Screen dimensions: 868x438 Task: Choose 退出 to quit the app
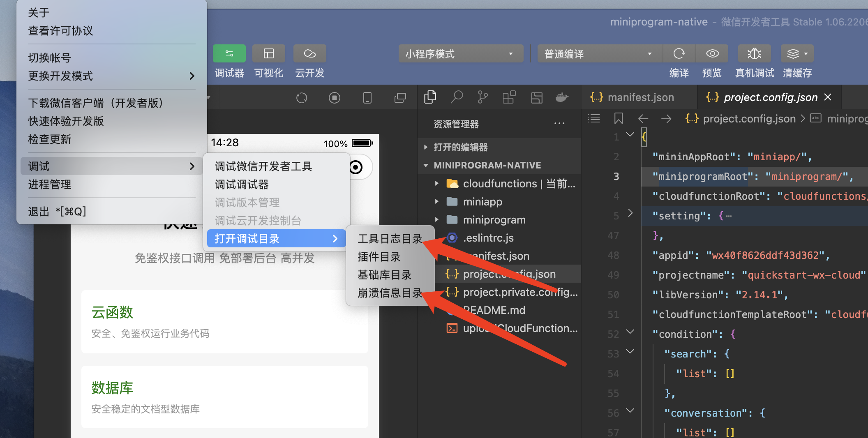pyautogui.click(x=111, y=212)
